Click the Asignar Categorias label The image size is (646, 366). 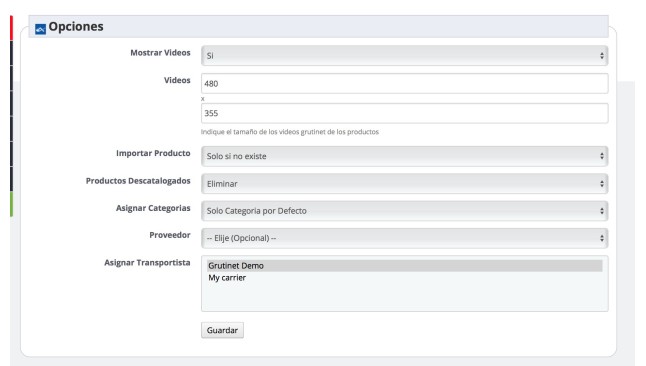click(153, 208)
